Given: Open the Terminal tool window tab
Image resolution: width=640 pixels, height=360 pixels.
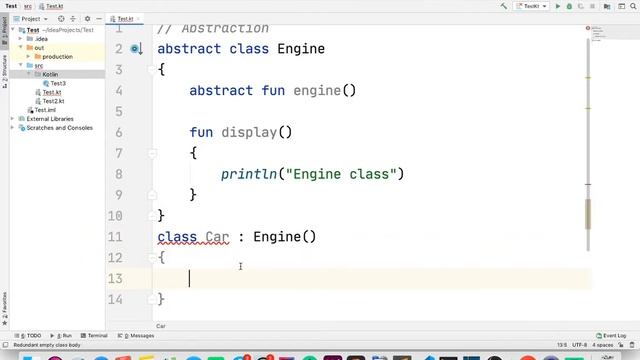Looking at the screenshot, I should pyautogui.click(x=94, y=336).
